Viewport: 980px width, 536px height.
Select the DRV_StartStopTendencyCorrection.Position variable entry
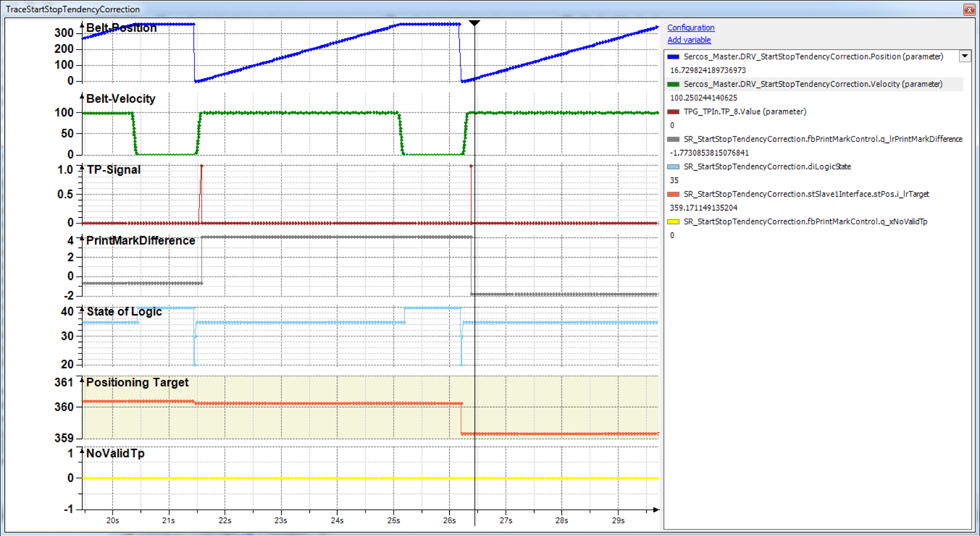[x=813, y=57]
